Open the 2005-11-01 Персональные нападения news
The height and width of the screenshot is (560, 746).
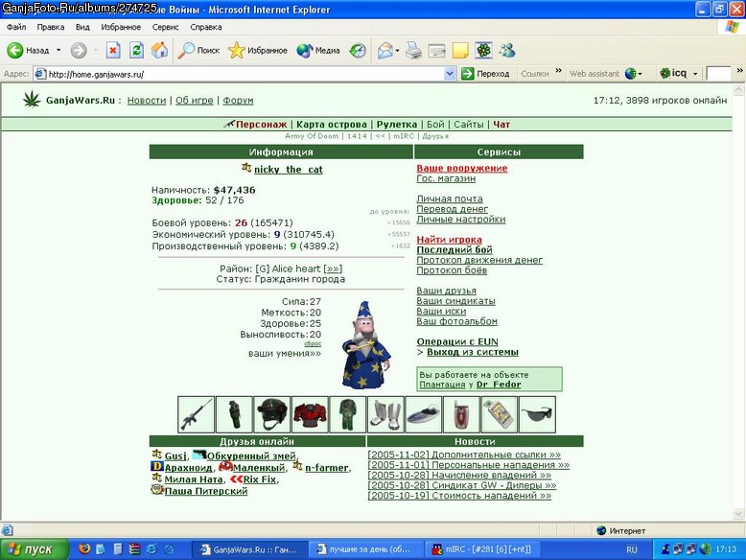(x=469, y=465)
